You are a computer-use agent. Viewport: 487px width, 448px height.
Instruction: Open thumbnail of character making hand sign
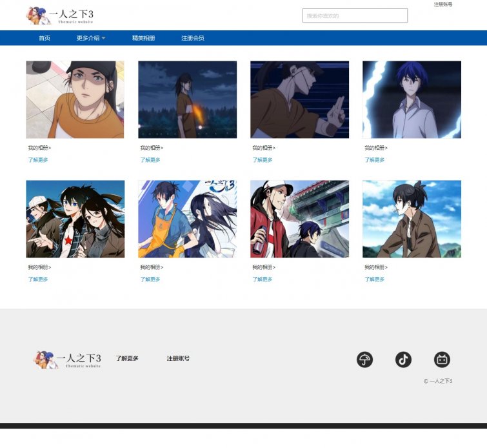pos(299,99)
